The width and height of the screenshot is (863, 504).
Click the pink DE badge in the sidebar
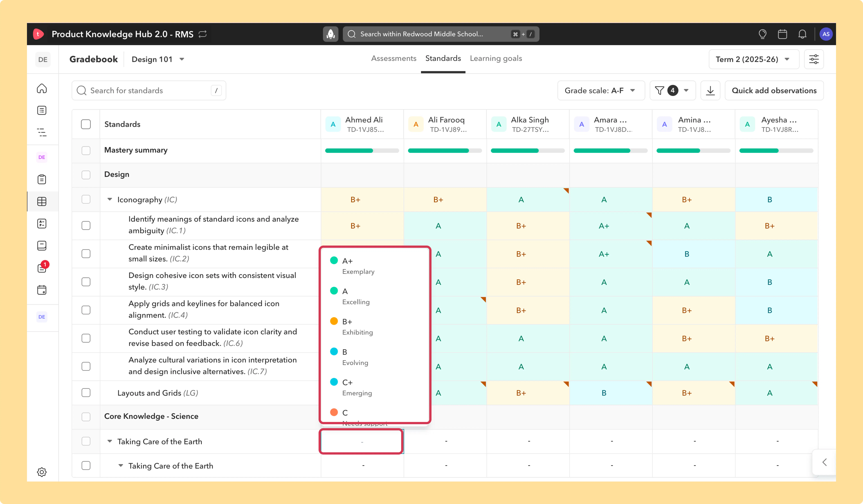[x=42, y=157]
